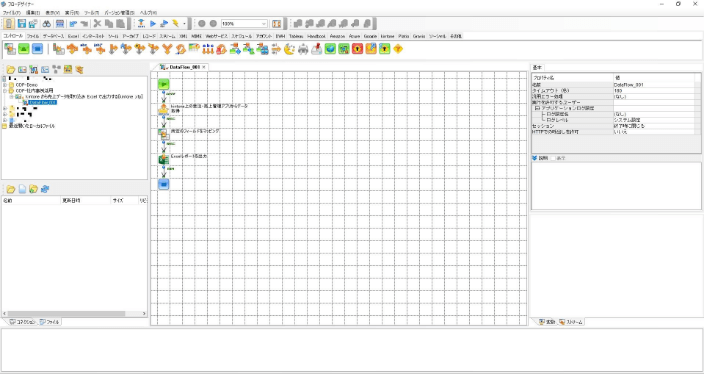
Task: Toggle the 表示 checkbox beside 説明
Action: tap(554, 158)
